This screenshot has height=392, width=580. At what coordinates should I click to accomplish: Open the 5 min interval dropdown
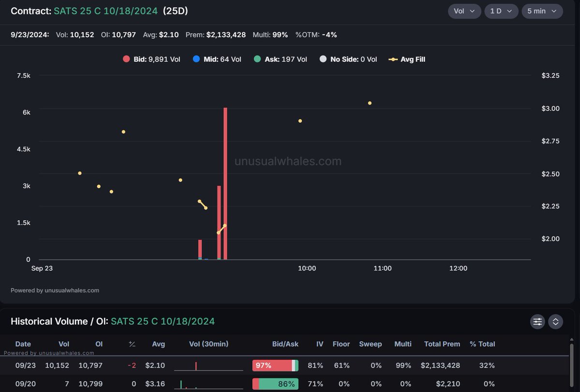point(542,11)
